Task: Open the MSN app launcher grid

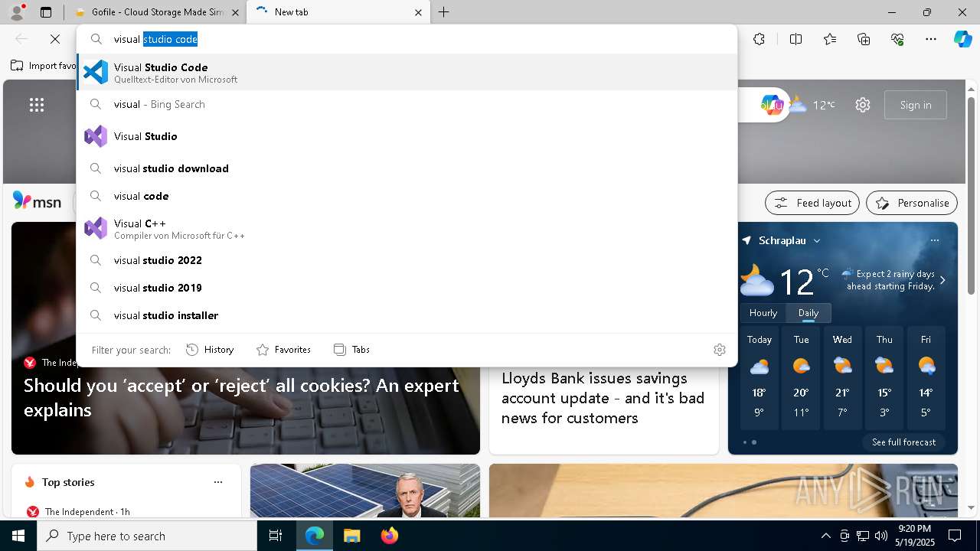Action: [x=37, y=105]
